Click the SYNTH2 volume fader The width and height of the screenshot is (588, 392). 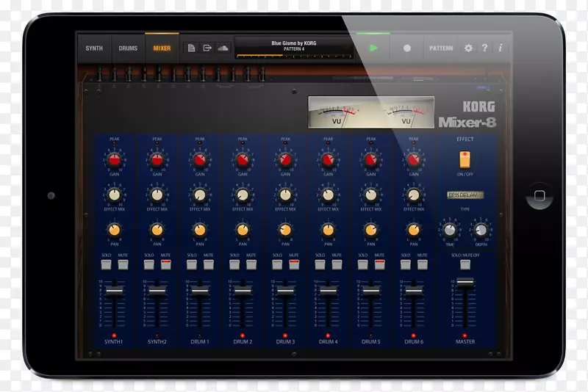[x=157, y=290]
